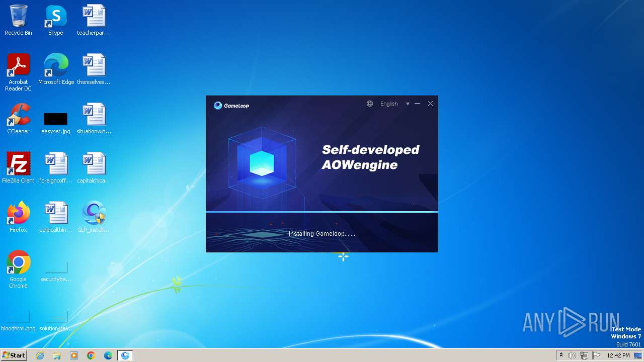Select the politicalthin... Word document
Screen dimensions: 644x362
tap(56, 217)
